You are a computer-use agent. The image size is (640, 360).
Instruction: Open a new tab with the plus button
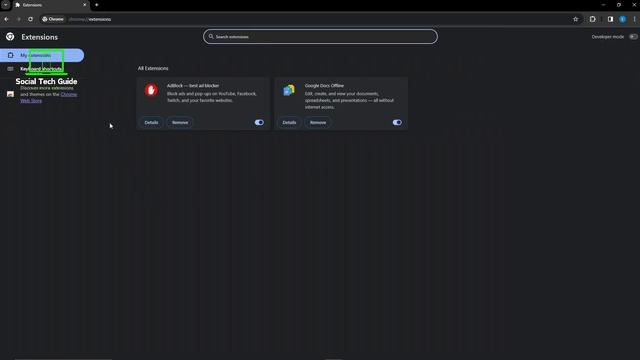pyautogui.click(x=97, y=5)
